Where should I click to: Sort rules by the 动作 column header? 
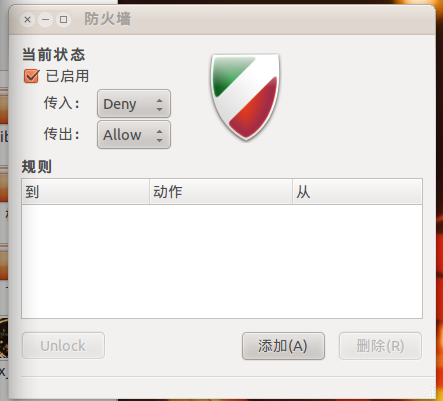coord(221,192)
